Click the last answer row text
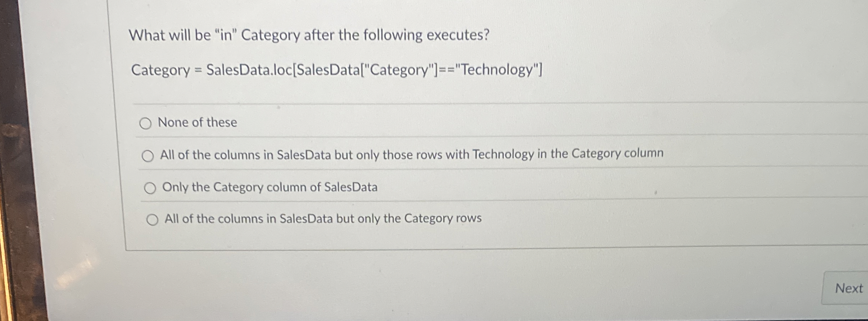Viewport: 868px width, 321px height. (x=322, y=218)
